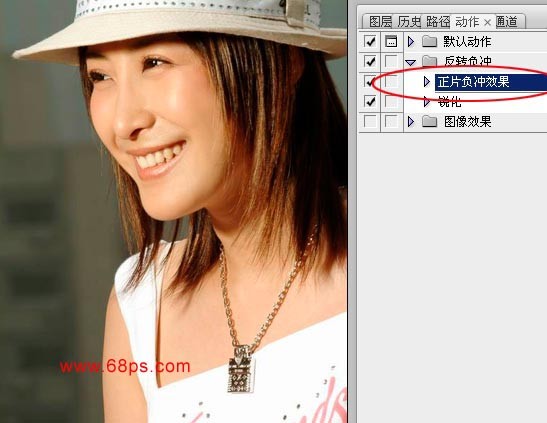Expand the 锐化 action steps
This screenshot has height=423, width=547.
[427, 101]
